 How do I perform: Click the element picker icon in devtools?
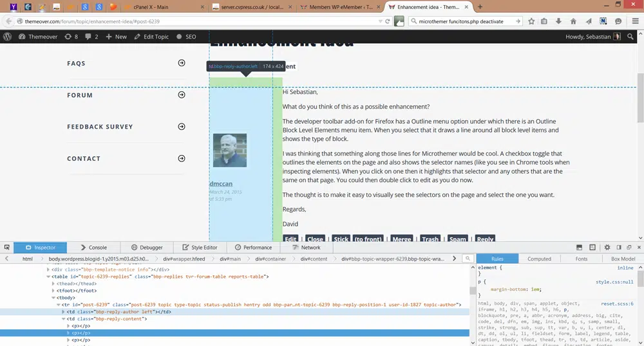click(6, 248)
